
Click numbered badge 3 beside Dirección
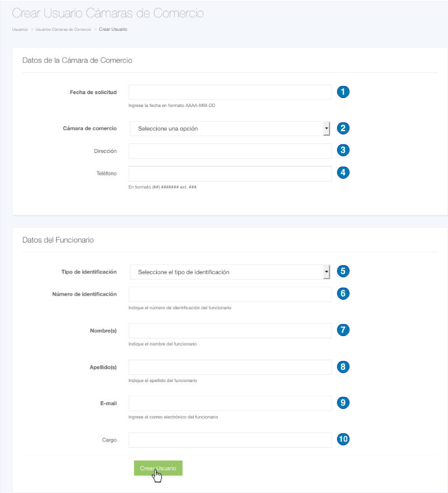coord(343,151)
